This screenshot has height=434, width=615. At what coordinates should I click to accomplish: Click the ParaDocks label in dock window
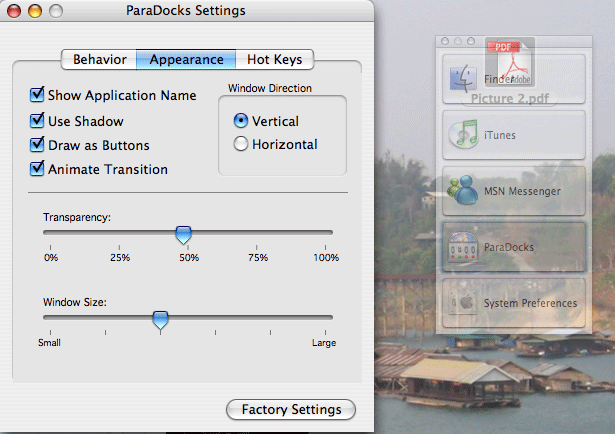[509, 247]
